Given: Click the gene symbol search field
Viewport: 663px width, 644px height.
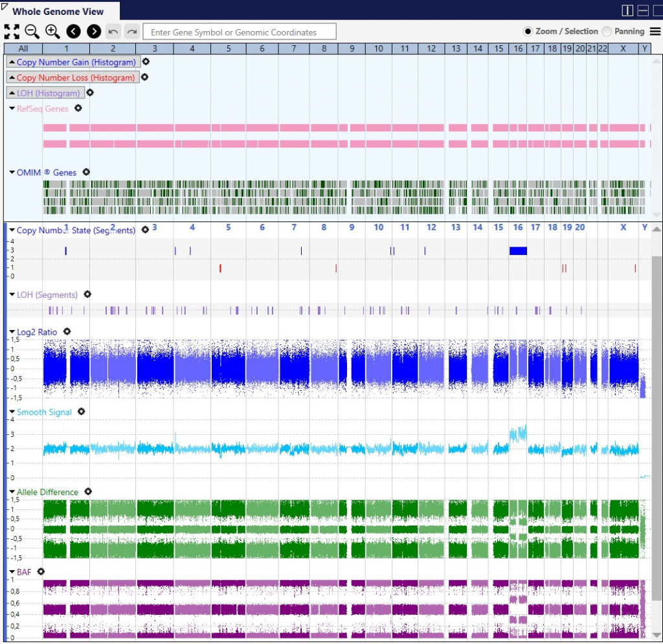Looking at the screenshot, I should tap(240, 32).
